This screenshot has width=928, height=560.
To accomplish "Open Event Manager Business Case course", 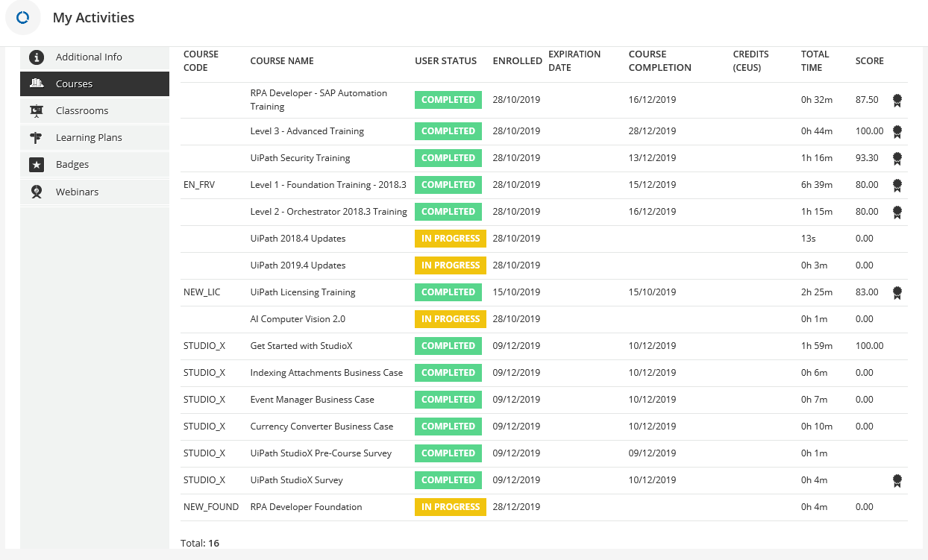I will pyautogui.click(x=313, y=400).
